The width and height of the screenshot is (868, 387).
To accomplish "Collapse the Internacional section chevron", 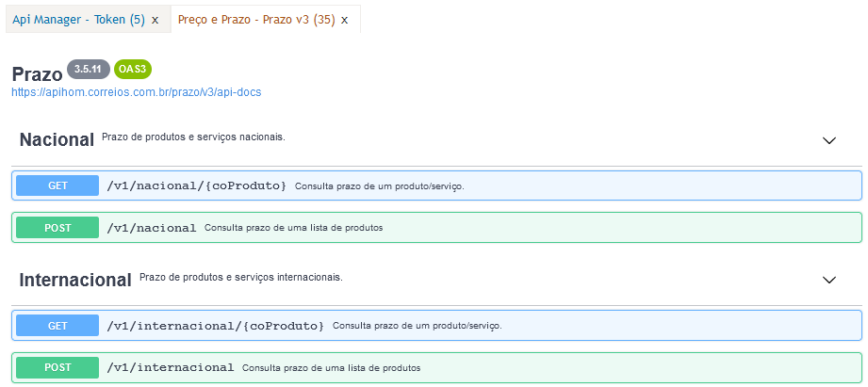I will tap(828, 281).
